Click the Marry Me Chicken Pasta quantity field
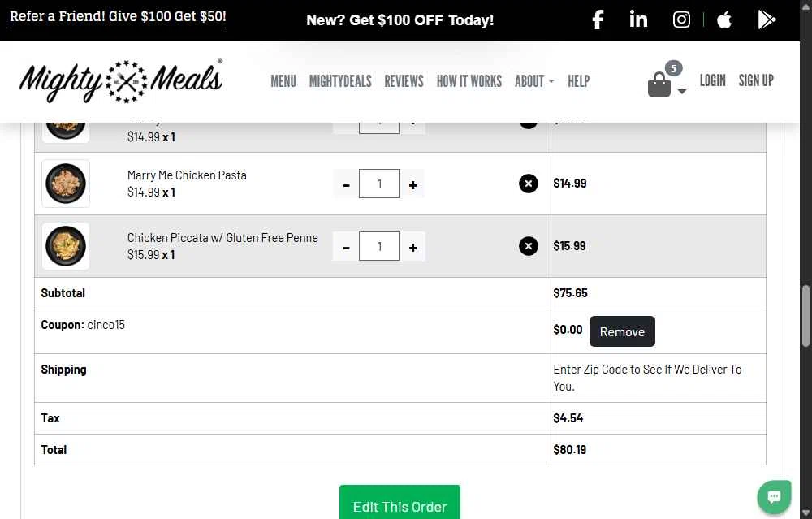The image size is (812, 519). (x=379, y=184)
